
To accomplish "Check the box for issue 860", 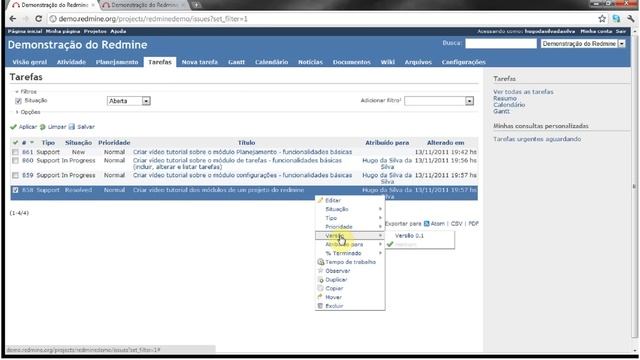I will click(x=16, y=161).
